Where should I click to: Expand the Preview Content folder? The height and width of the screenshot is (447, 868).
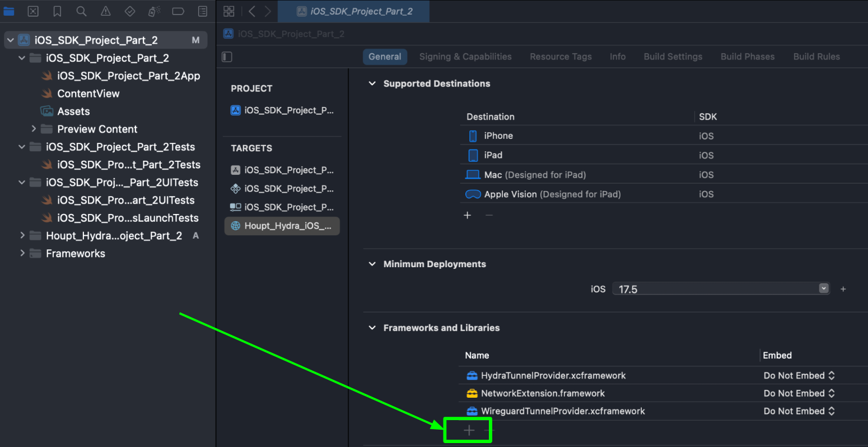click(x=34, y=129)
